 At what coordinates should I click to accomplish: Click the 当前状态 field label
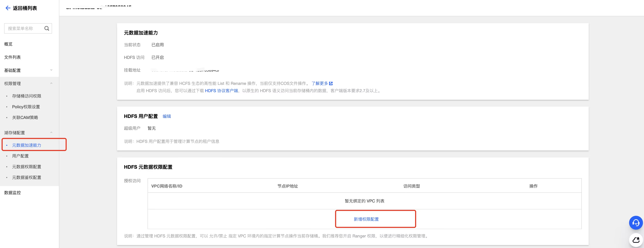pyautogui.click(x=132, y=45)
